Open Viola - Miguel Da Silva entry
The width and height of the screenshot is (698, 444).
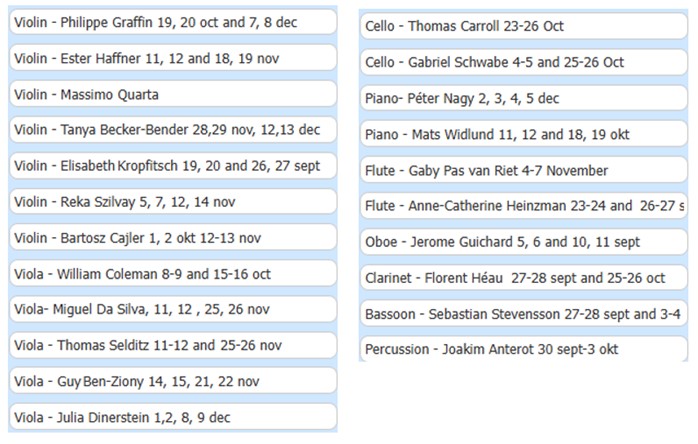173,309
